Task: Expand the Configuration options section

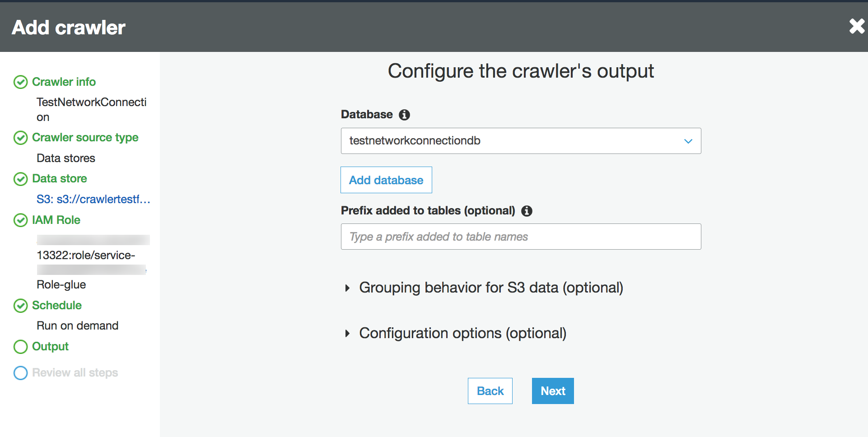Action: tap(462, 333)
